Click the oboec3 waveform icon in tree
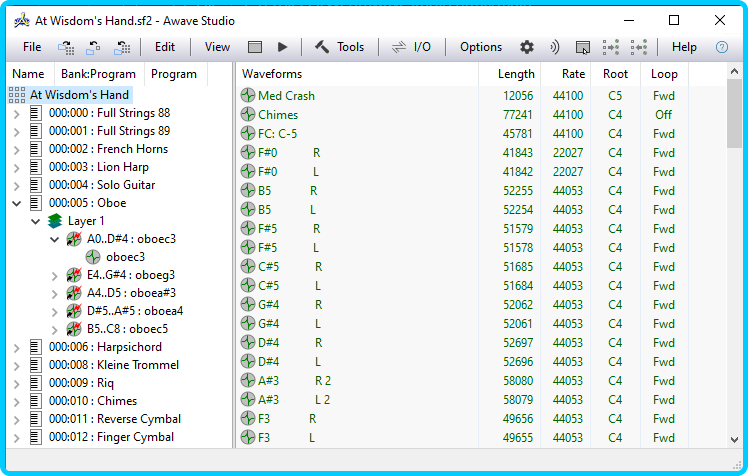The width and height of the screenshot is (748, 476). (93, 257)
